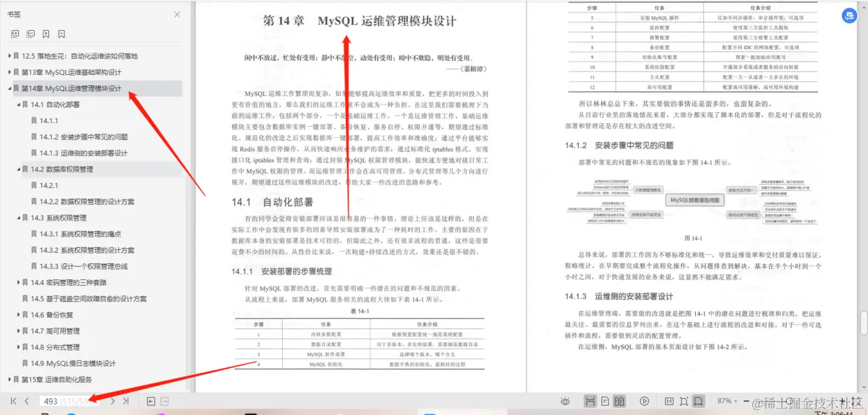The width and height of the screenshot is (868, 415).
Task: Open bookmark 14.4 密码管理的三种套路
Action: pyautogui.click(x=69, y=282)
